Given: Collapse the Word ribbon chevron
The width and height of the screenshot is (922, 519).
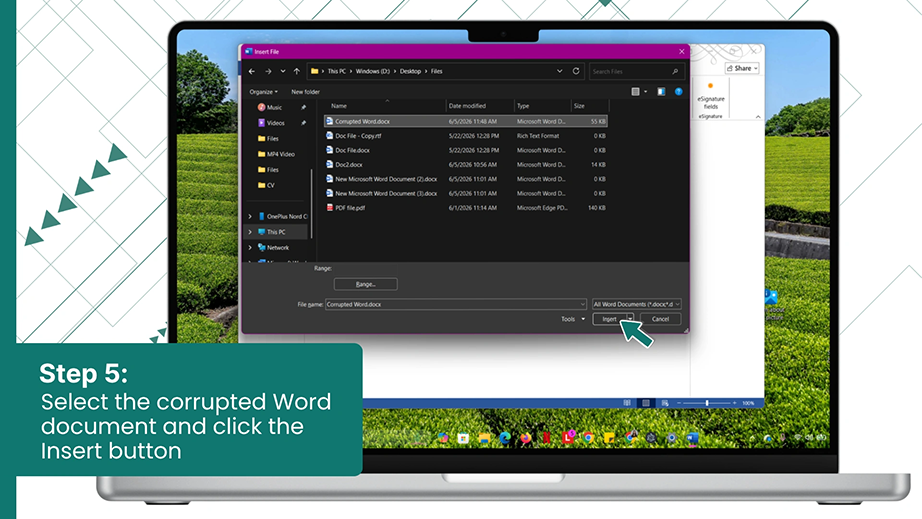Looking at the screenshot, I should 758,117.
